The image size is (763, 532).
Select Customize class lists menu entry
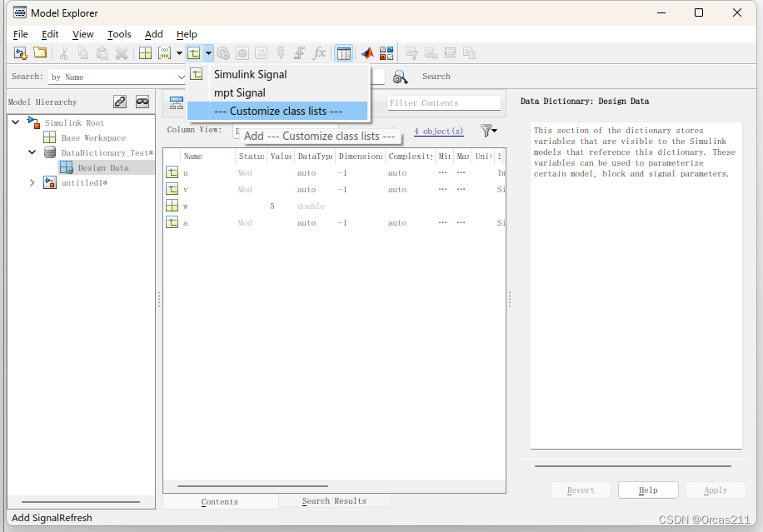pos(277,111)
